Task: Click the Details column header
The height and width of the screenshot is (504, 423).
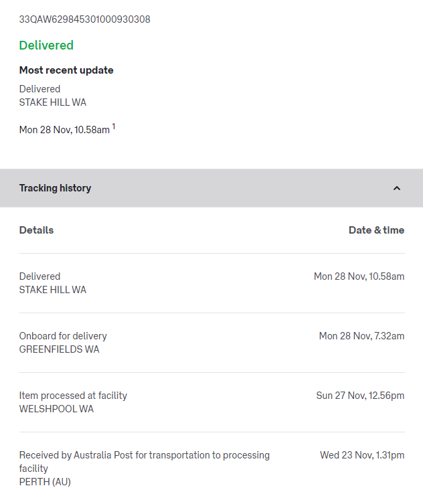Action: point(36,230)
